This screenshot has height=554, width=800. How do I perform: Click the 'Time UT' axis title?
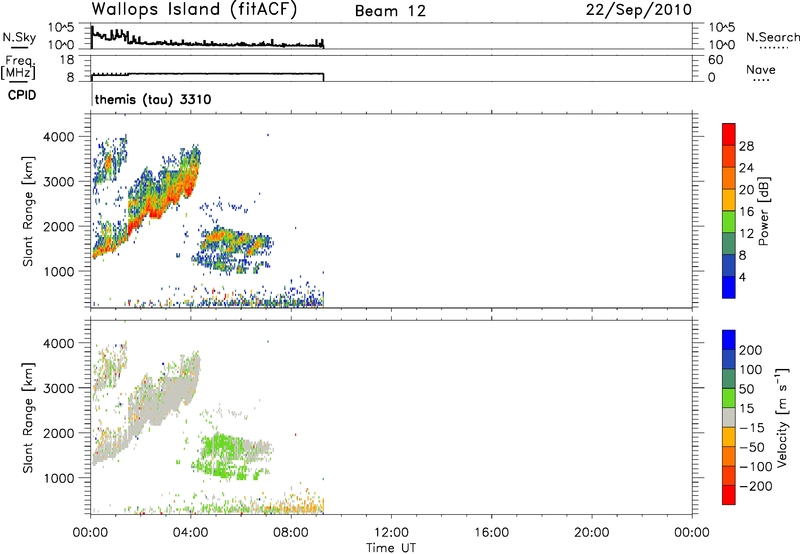(391, 548)
